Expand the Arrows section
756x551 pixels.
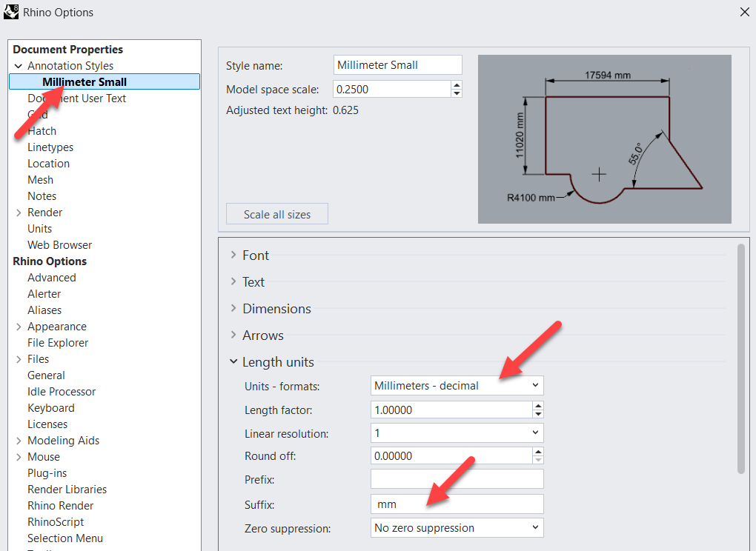coord(233,335)
